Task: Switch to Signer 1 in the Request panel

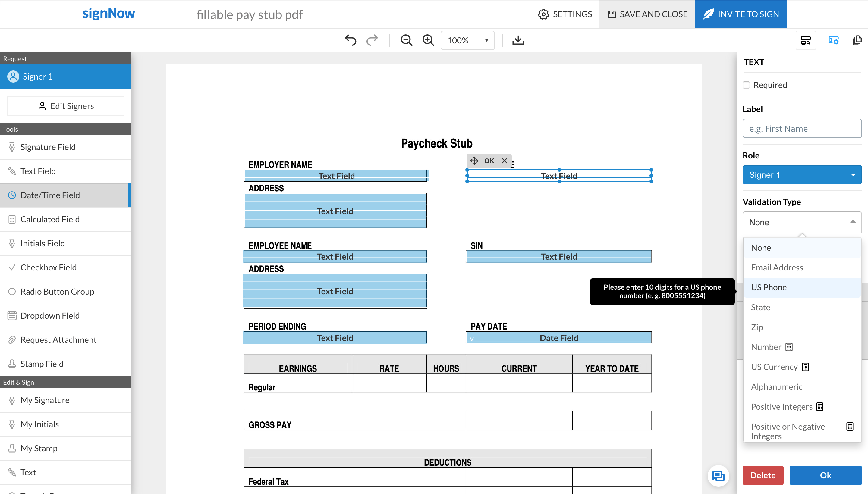Action: click(x=38, y=76)
